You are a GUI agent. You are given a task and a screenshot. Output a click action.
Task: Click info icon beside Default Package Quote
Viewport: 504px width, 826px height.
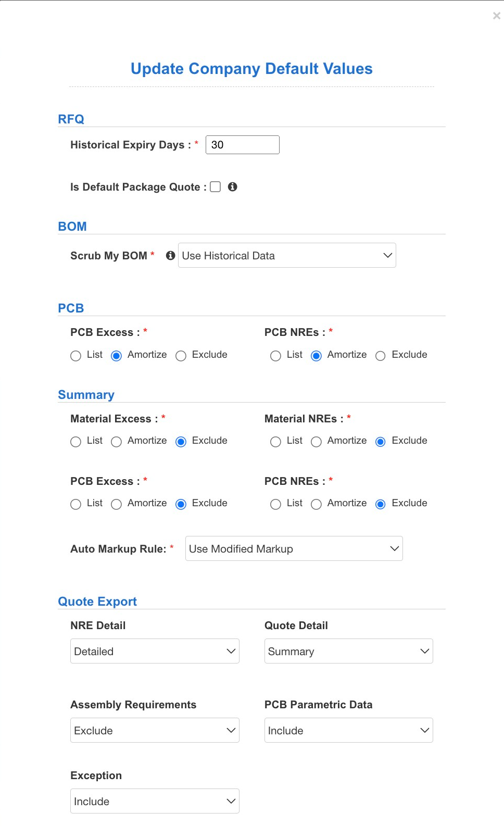click(x=233, y=186)
